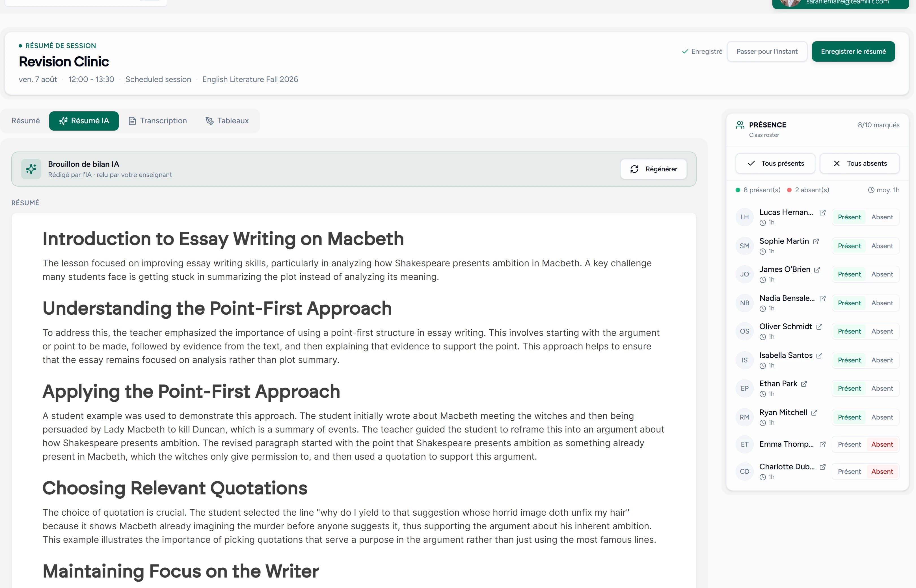The image size is (916, 588).
Task: Open James O'Brien's external link icon
Action: 817,270
